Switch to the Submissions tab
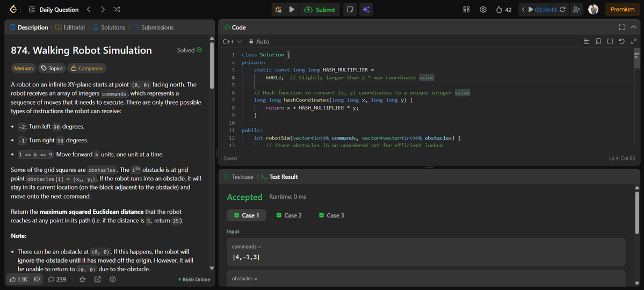644x290 pixels. pyautogui.click(x=153, y=27)
